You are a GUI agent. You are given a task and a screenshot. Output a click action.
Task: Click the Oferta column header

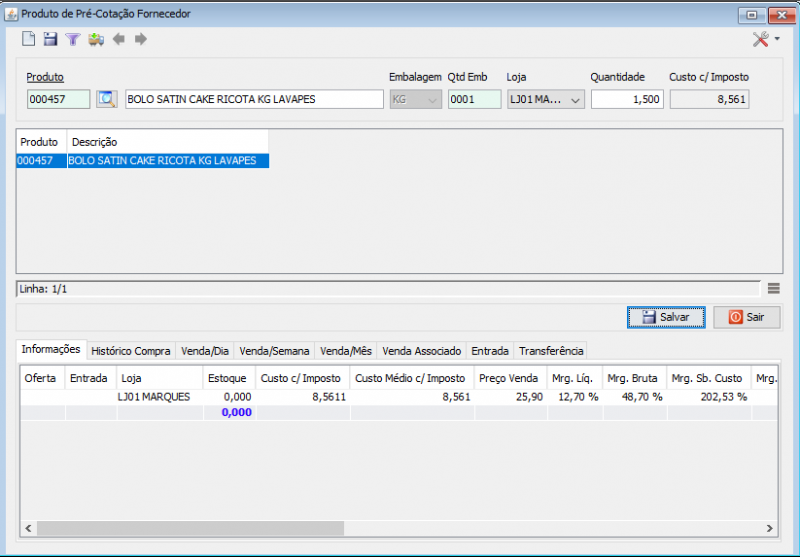[x=42, y=378]
